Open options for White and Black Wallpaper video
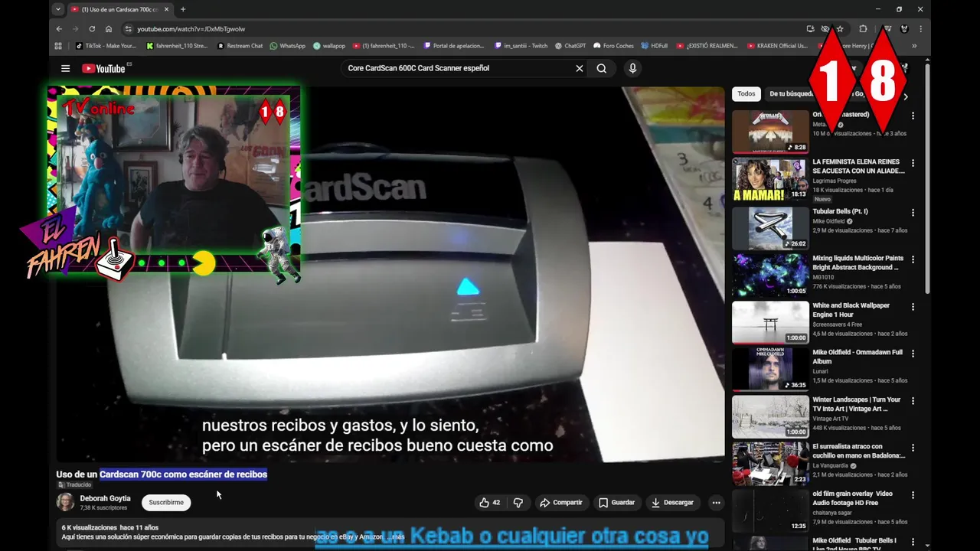The image size is (980, 551). 913,307
